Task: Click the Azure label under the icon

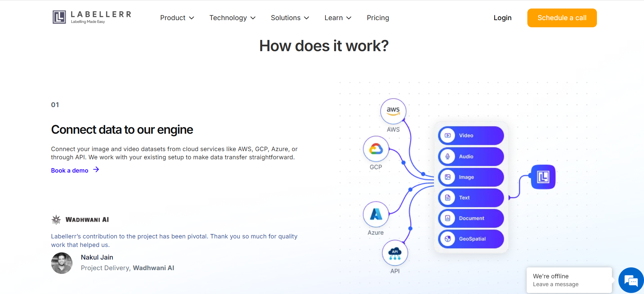Action: (376, 233)
